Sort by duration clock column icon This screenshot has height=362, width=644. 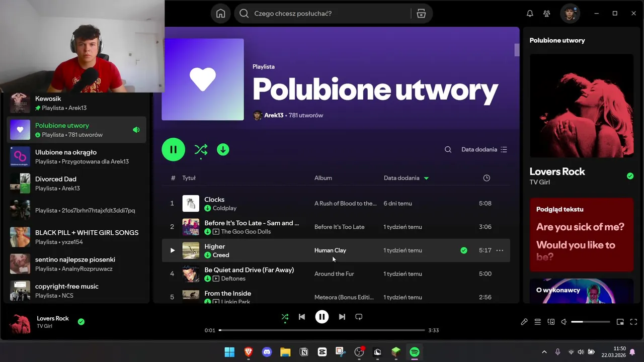487,178
